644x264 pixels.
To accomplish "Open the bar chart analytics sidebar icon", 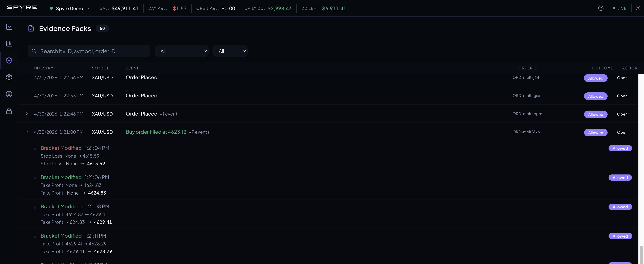I will (9, 43).
